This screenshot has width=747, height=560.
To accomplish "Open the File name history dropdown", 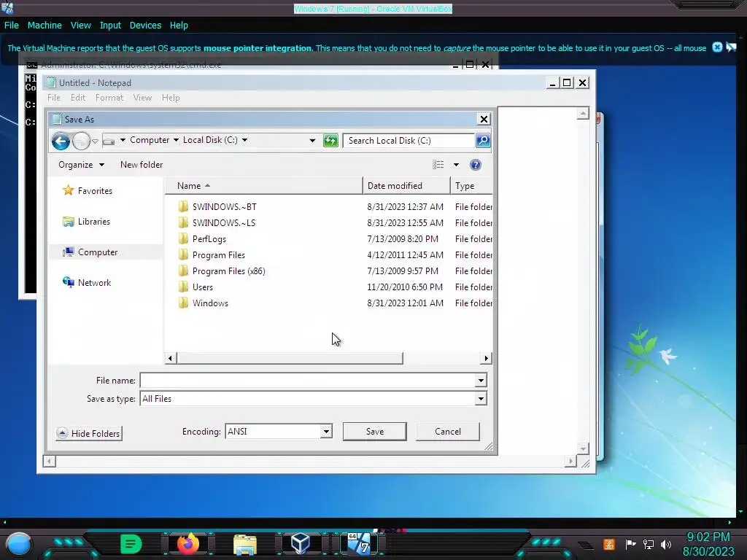I will click(x=481, y=381).
